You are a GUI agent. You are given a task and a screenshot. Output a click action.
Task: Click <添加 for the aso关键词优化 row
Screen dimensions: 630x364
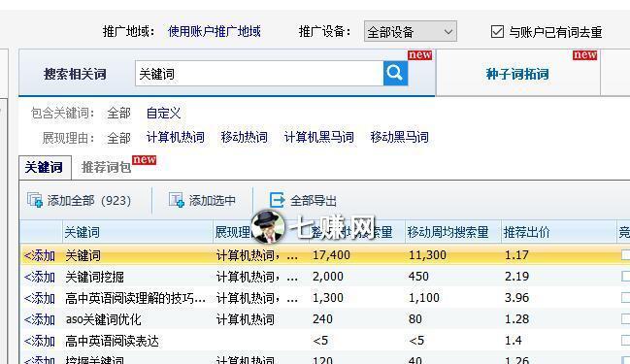(x=40, y=319)
